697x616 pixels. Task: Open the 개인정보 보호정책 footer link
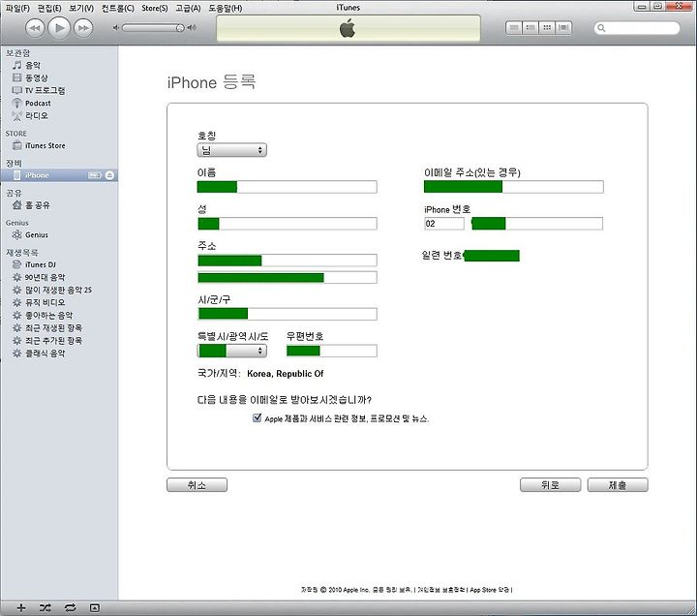(441, 590)
